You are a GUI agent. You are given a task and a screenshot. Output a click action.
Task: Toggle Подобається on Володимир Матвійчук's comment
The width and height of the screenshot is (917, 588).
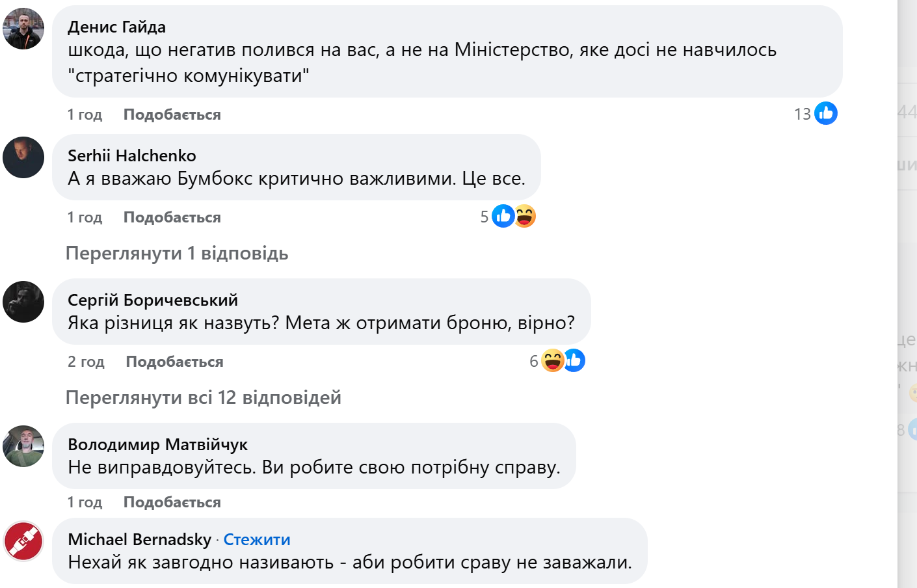(172, 502)
